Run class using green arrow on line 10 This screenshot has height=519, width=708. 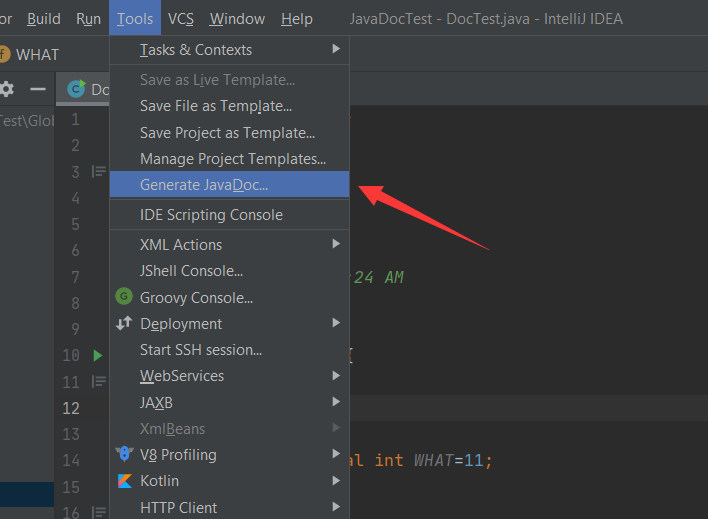[98, 355]
